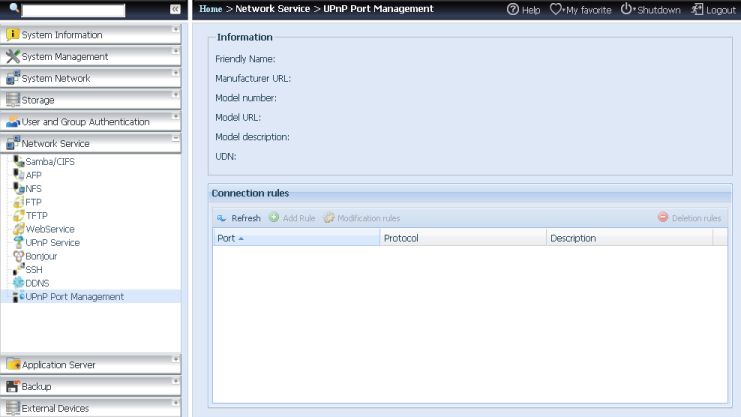
Task: Click the System Network section label
Action: (x=56, y=78)
